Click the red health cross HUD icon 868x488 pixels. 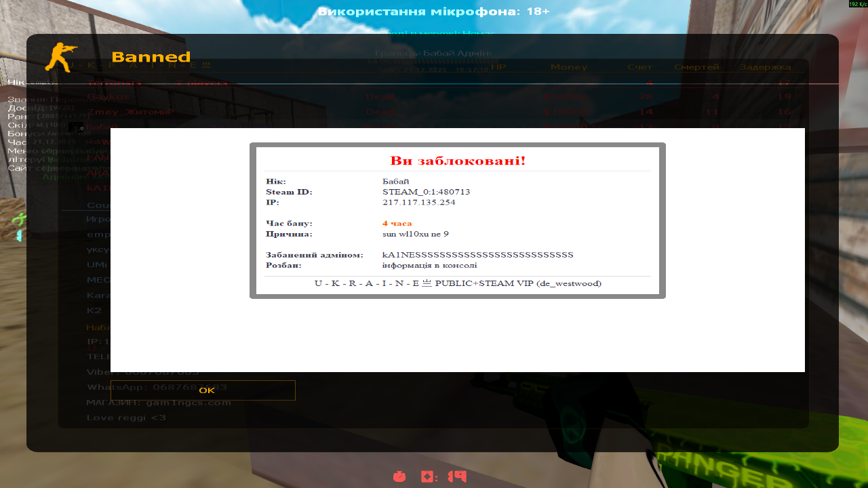pyautogui.click(x=429, y=476)
